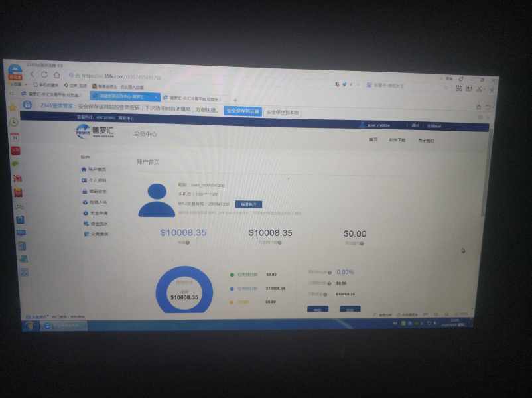Click the 普罗汇 PROFIT logo
This screenshot has height=398, width=532.
point(95,132)
